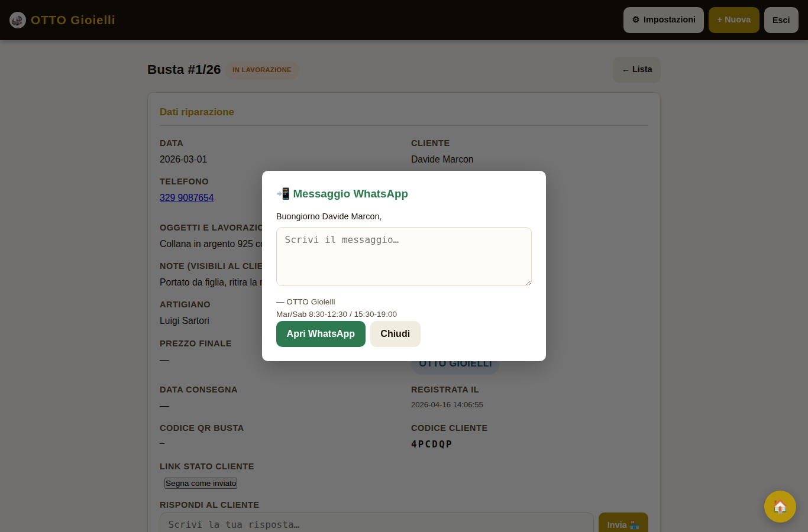Click the OTTO Gioielli logo icon in the header
The width and height of the screenshot is (808, 532).
17,20
